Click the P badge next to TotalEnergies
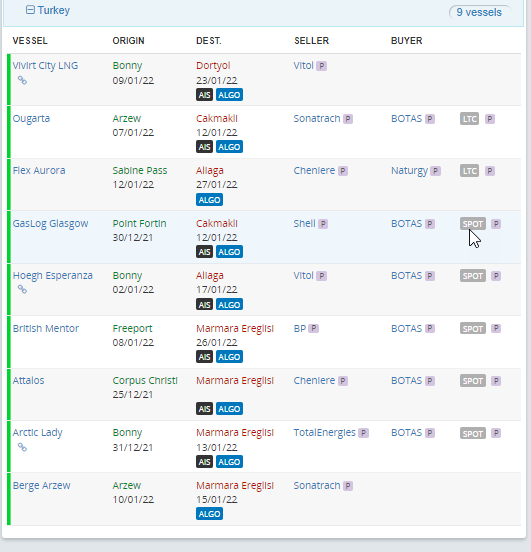This screenshot has height=552, width=531. (x=363, y=433)
